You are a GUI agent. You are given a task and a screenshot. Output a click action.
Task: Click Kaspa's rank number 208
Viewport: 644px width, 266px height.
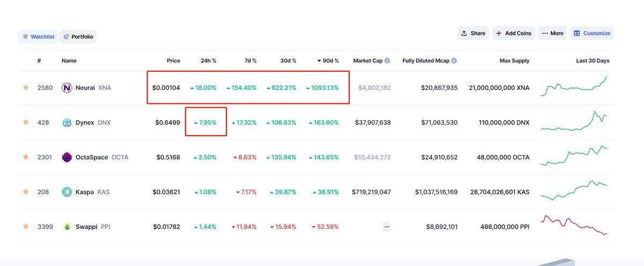pyautogui.click(x=43, y=192)
